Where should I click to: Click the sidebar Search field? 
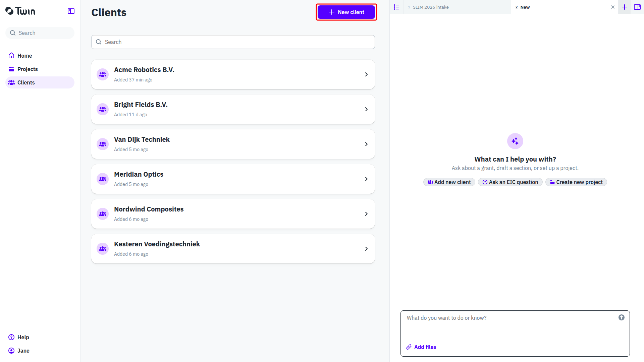40,33
